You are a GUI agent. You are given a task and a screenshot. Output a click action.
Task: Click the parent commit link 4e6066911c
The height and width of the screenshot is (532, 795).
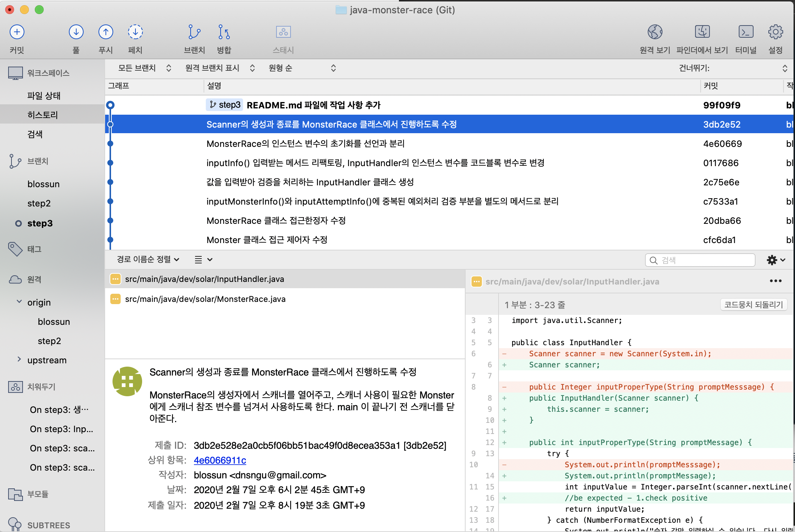[220, 460]
